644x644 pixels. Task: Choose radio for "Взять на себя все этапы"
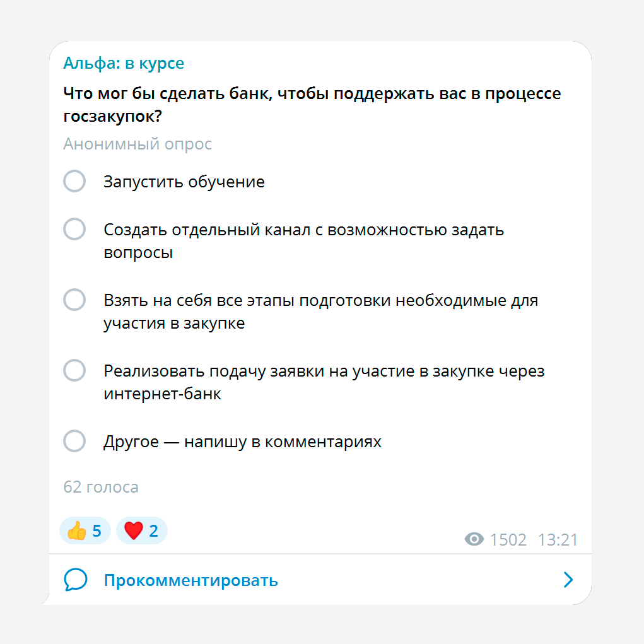[x=74, y=300]
